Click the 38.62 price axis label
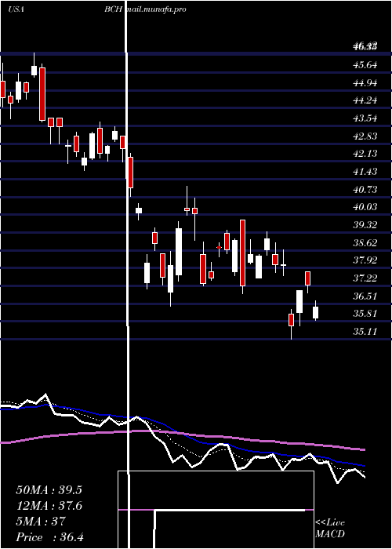 click(365, 242)
